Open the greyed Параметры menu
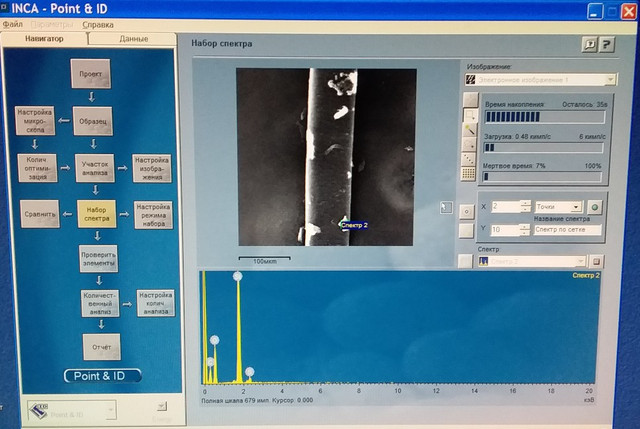640x429 pixels. [52, 25]
